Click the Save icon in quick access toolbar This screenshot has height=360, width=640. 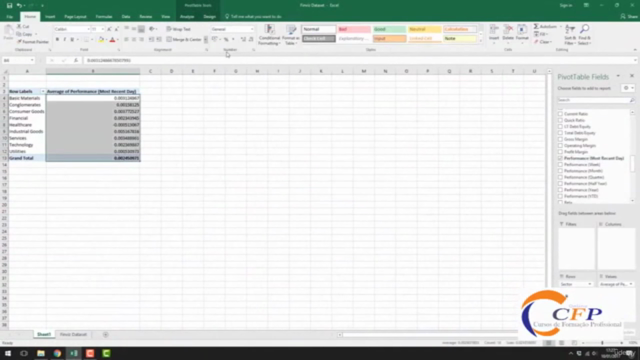coord(9,5)
